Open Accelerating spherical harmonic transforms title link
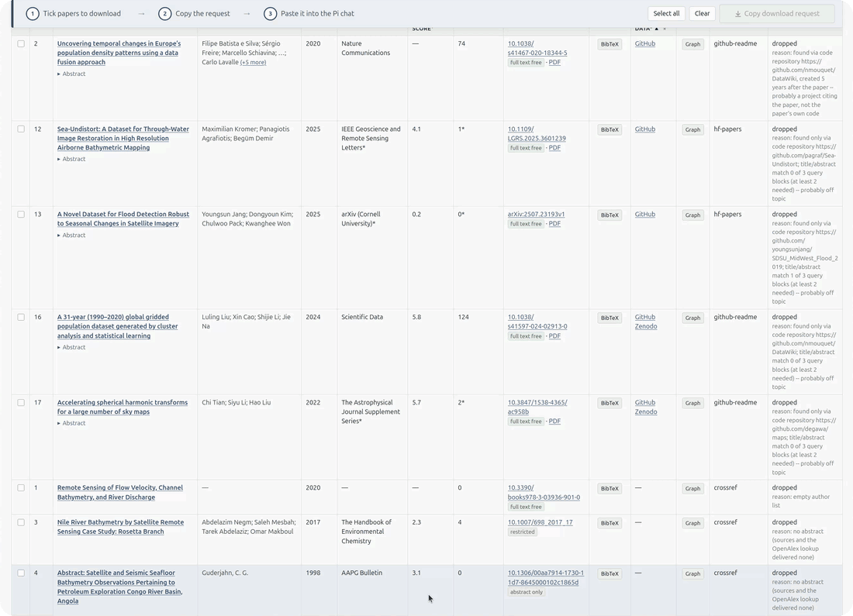The image size is (853, 616). tap(123, 407)
